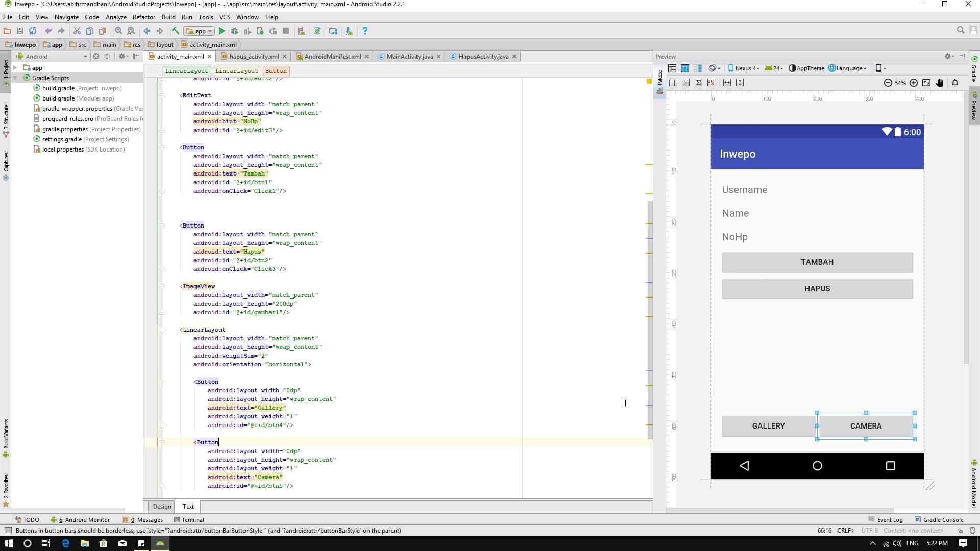Open the Nexus 4 device dropdown

tap(744, 68)
